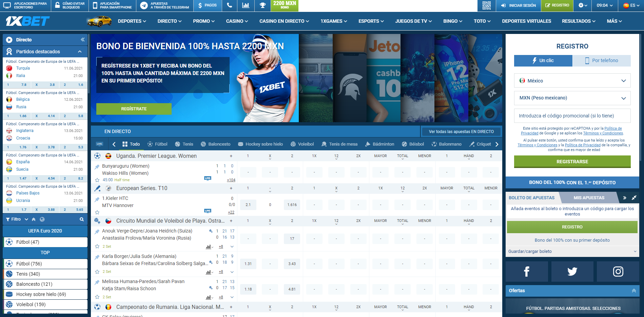This screenshot has width=644, height=317.
Task: Open the MXN currency dropdown
Action: (x=572, y=98)
